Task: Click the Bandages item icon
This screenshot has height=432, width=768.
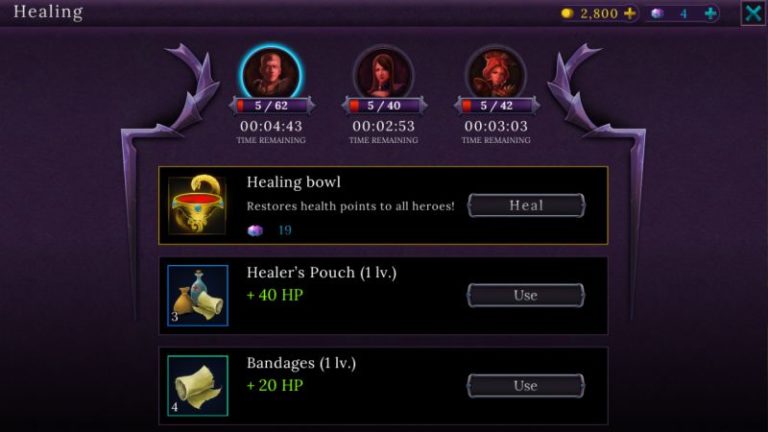Action: 197,385
